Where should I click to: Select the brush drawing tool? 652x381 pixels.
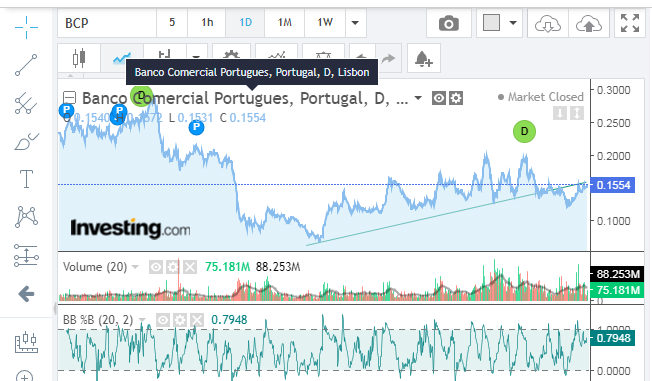(x=26, y=141)
